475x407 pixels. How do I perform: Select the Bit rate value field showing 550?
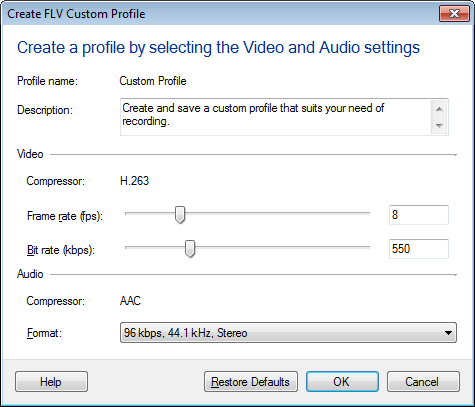tap(419, 249)
